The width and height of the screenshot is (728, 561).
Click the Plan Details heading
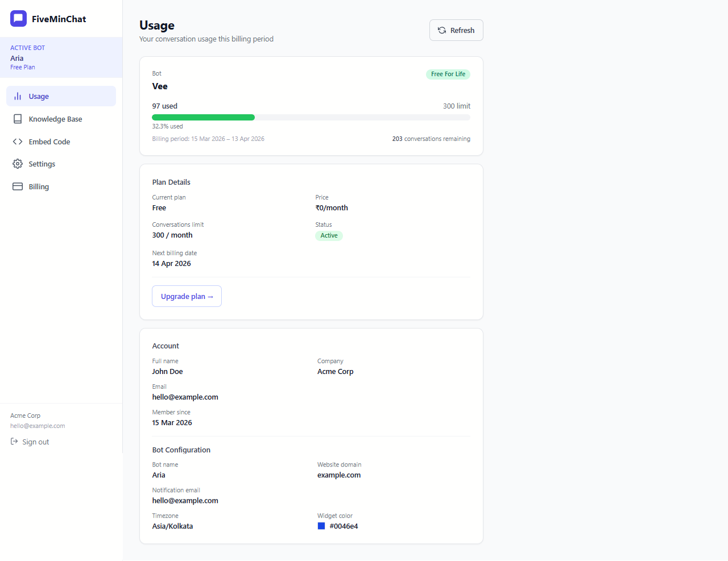171,182
